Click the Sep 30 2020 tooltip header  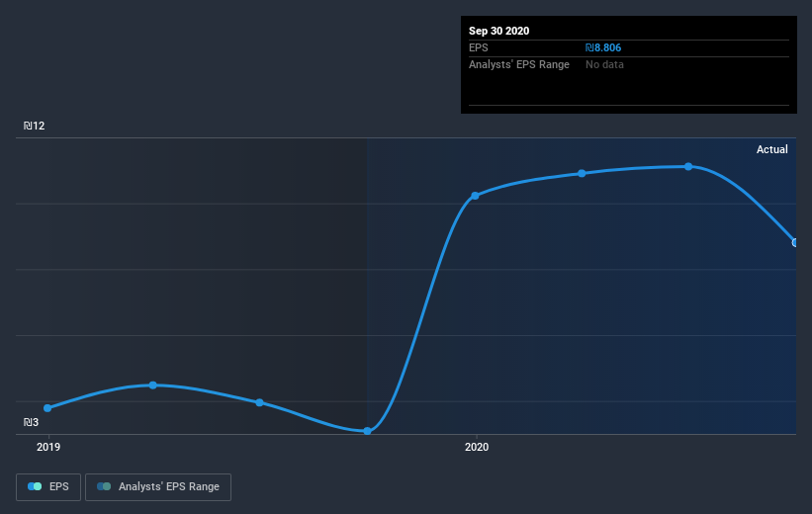pos(499,31)
